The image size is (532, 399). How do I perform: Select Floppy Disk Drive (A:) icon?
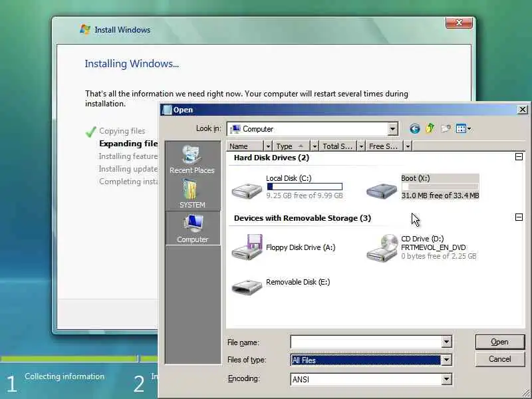(247, 247)
